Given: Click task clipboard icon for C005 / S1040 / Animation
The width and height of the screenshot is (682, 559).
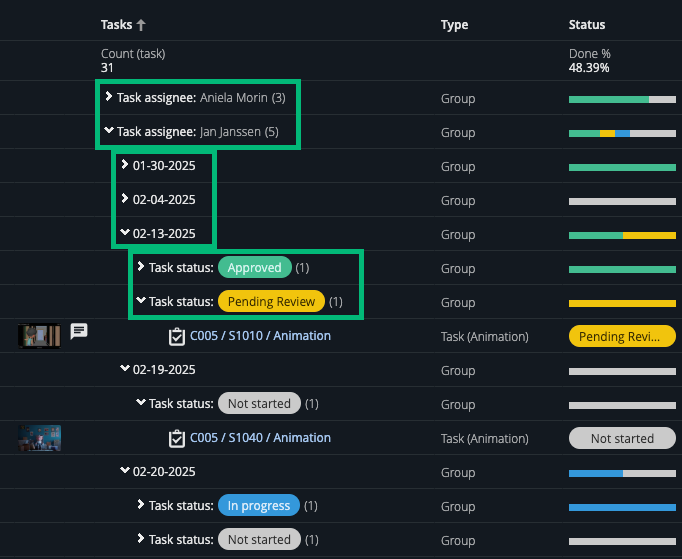Looking at the screenshot, I should [x=177, y=438].
